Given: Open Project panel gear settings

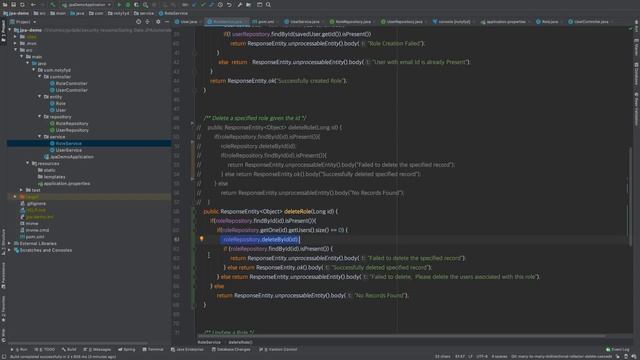Looking at the screenshot, I should (158, 22).
